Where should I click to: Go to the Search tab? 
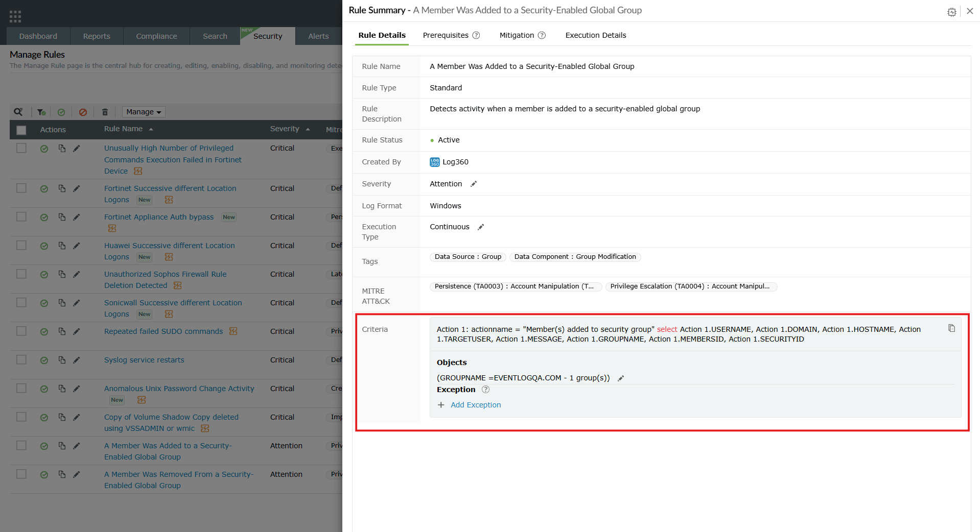(x=215, y=36)
